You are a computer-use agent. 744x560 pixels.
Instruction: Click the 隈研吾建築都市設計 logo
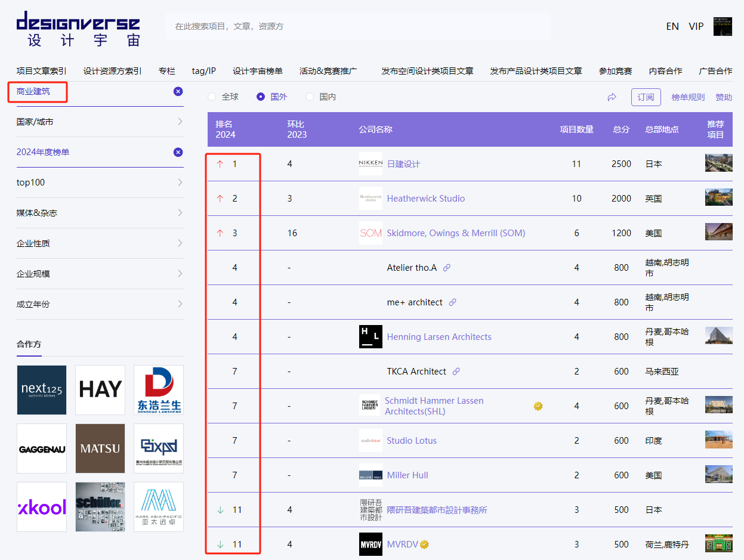point(371,509)
